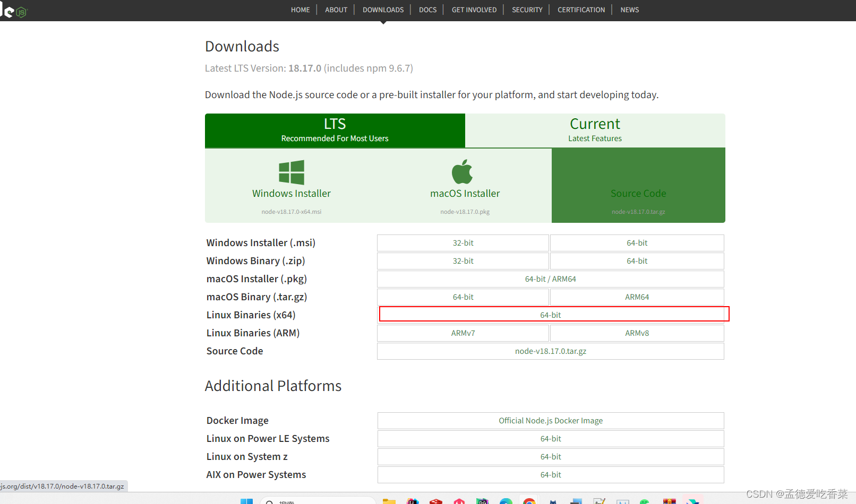Download the Windows Installer node-v18.17.0-x64.msi

[x=292, y=186]
